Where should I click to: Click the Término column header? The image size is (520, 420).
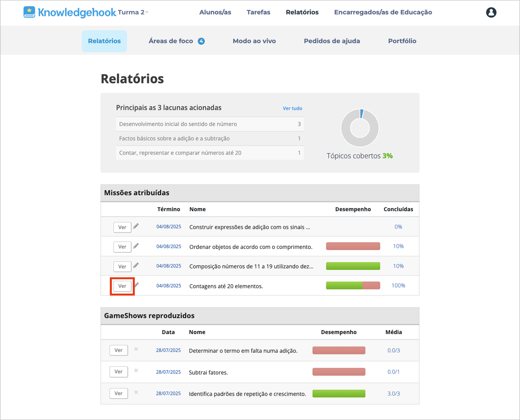pos(169,209)
